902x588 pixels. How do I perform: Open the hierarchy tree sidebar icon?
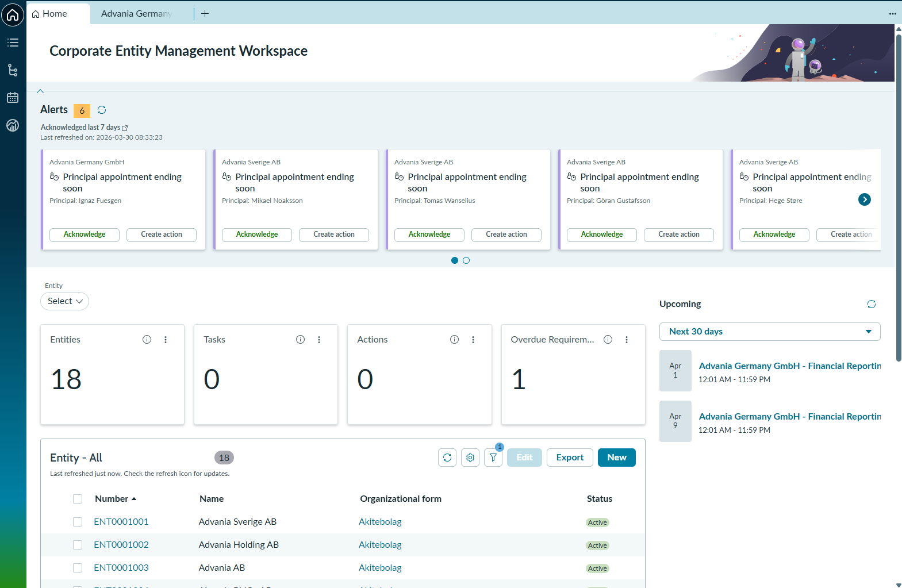(x=13, y=70)
